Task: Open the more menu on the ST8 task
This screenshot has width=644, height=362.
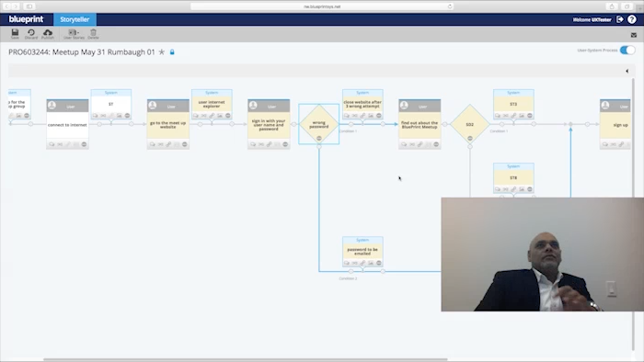Action: [530, 189]
